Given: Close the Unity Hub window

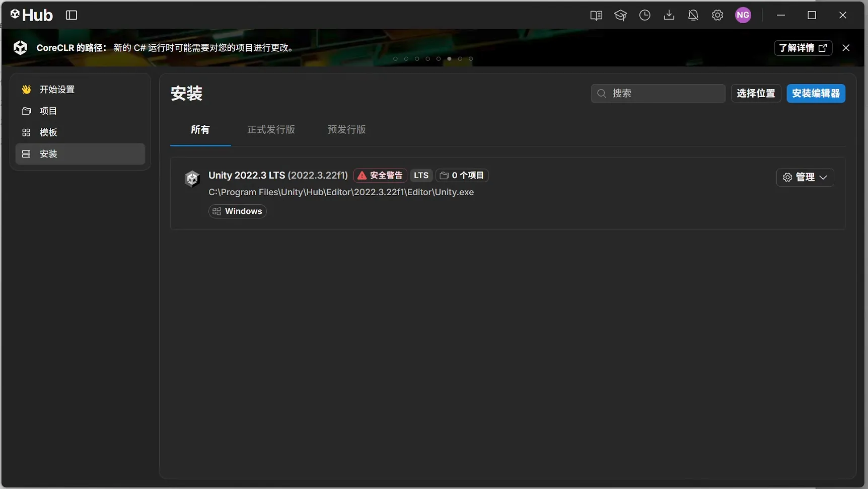Looking at the screenshot, I should [842, 15].
